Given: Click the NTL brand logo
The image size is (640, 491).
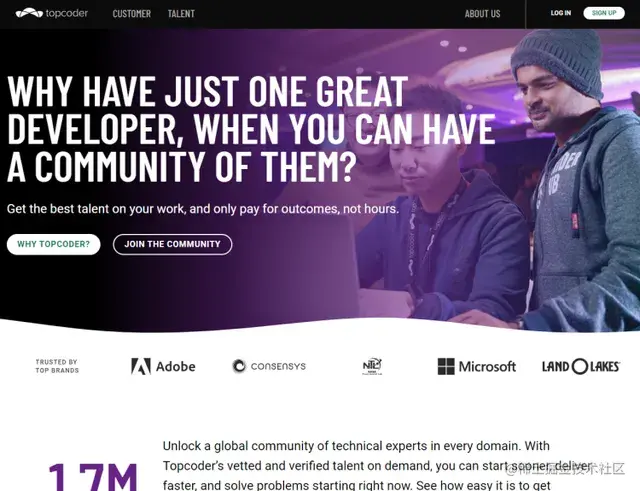Looking at the screenshot, I should coord(372,366).
